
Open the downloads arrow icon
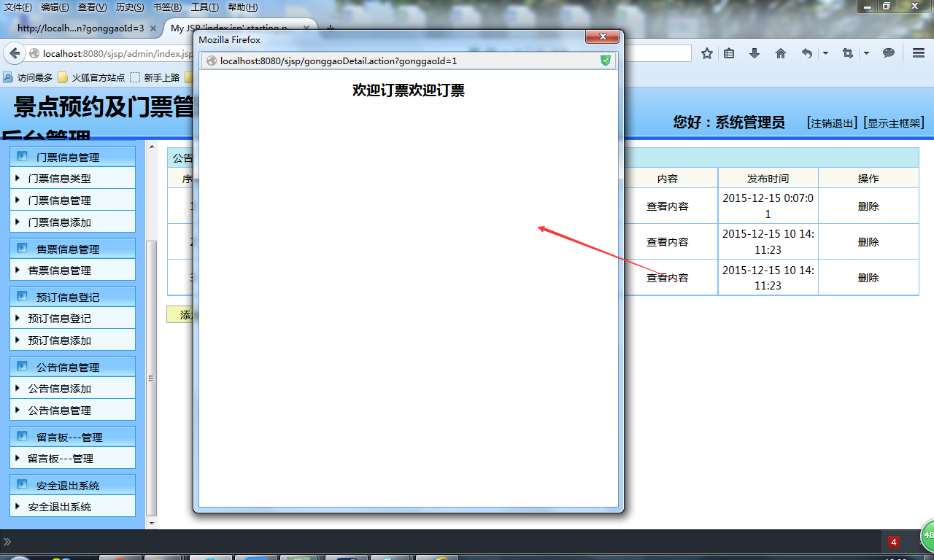click(754, 53)
